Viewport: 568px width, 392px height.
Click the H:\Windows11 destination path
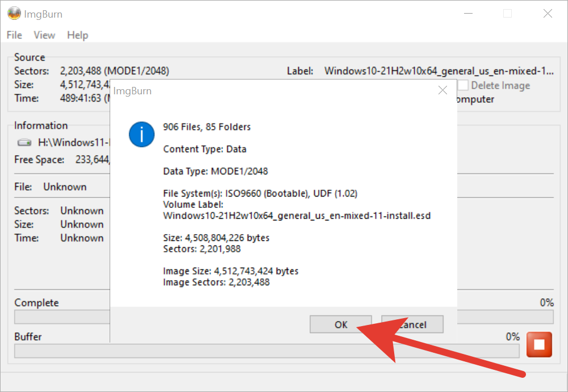point(73,143)
